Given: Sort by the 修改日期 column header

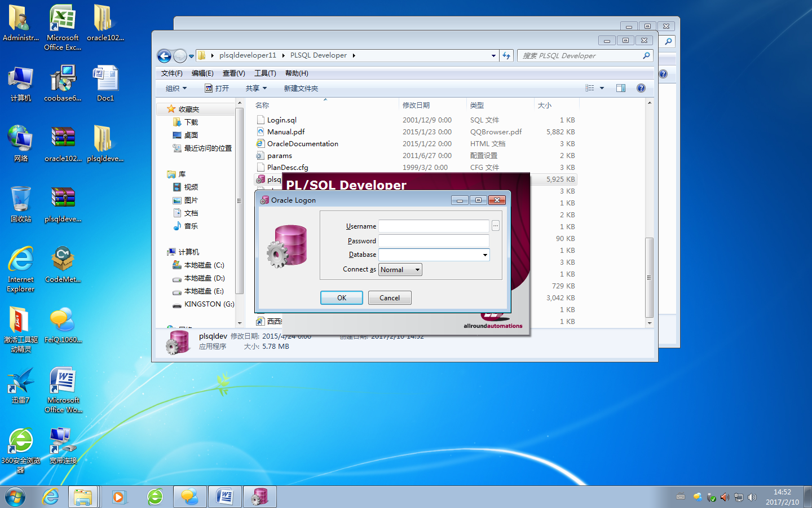Looking at the screenshot, I should pyautogui.click(x=416, y=106).
